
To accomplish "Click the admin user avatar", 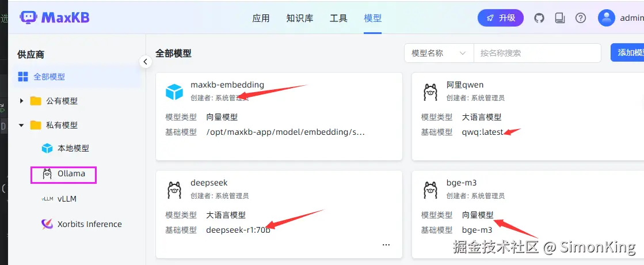I will click(606, 18).
